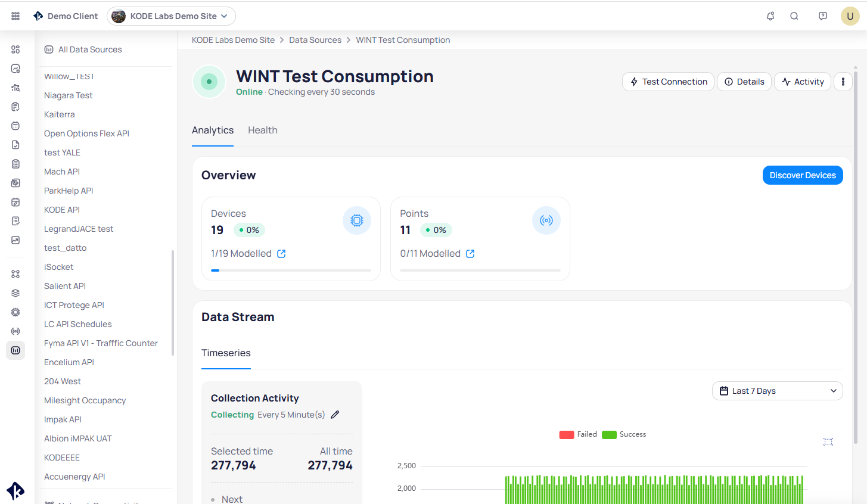Viewport: 867px width, 504px height.
Task: Click the KODE logo beside Demo Client
Action: [x=38, y=16]
